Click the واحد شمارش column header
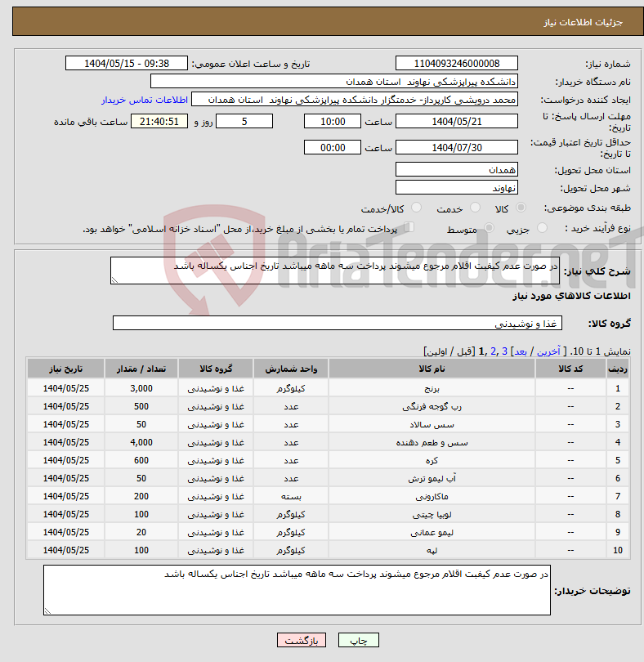 (x=291, y=369)
